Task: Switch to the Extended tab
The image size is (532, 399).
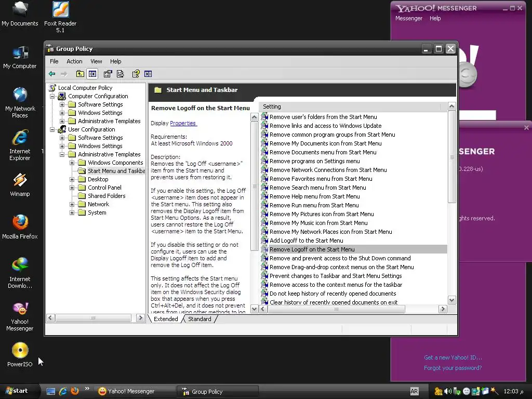Action: (166, 319)
